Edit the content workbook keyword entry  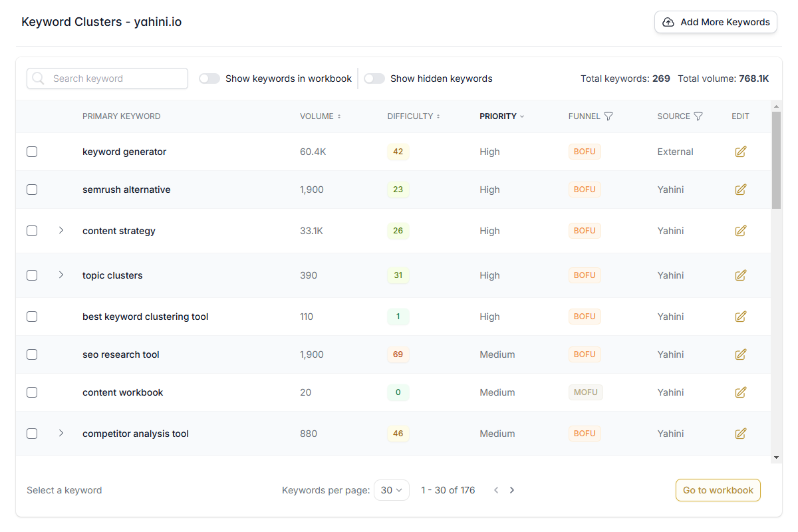[740, 392]
